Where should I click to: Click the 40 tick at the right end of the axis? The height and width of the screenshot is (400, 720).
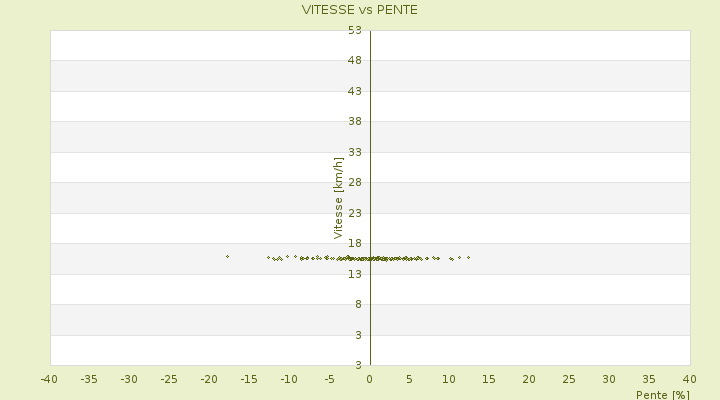689,379
